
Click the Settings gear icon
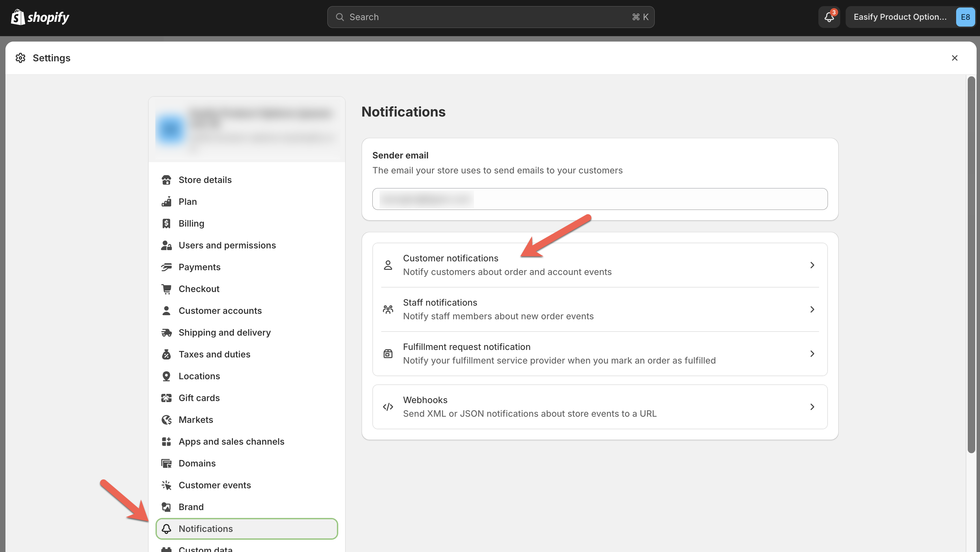(x=20, y=57)
